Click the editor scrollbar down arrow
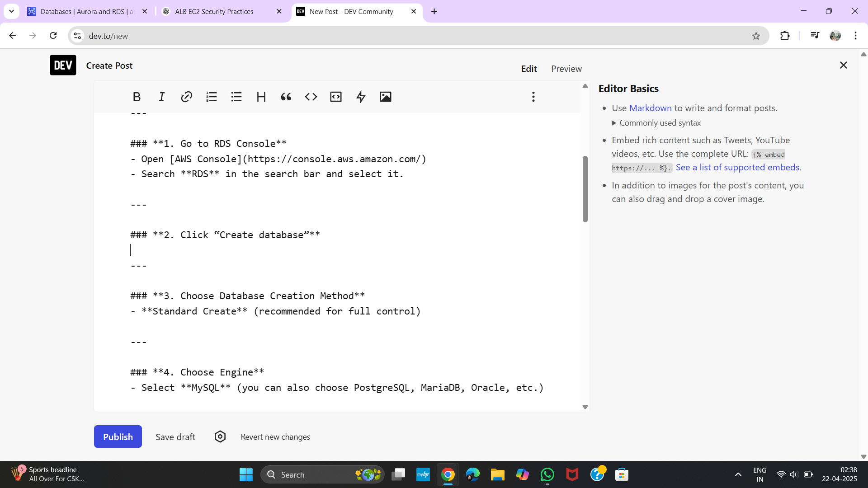Image resolution: width=868 pixels, height=488 pixels. pyautogui.click(x=585, y=407)
